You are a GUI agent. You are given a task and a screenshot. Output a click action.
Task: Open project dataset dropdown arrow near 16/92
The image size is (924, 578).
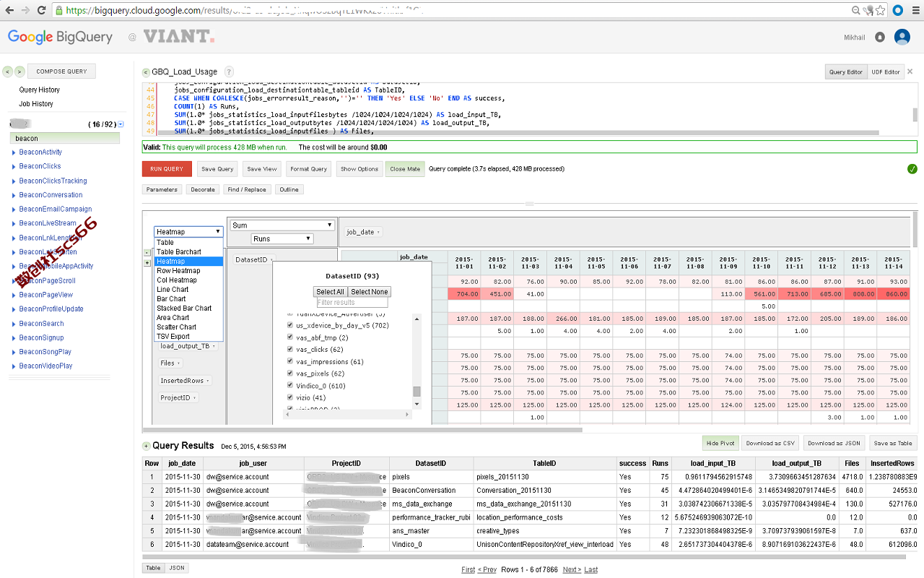121,124
